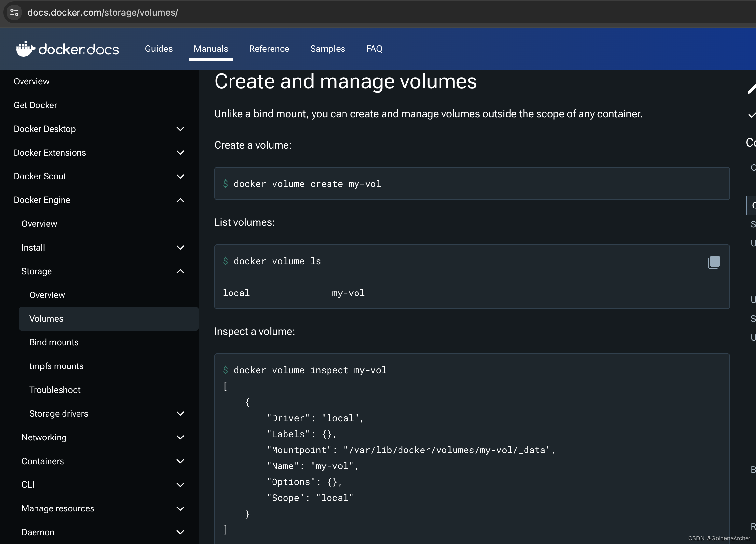The width and height of the screenshot is (756, 544).
Task: Click 'my-vol' in the volume ls output
Action: coord(348,293)
